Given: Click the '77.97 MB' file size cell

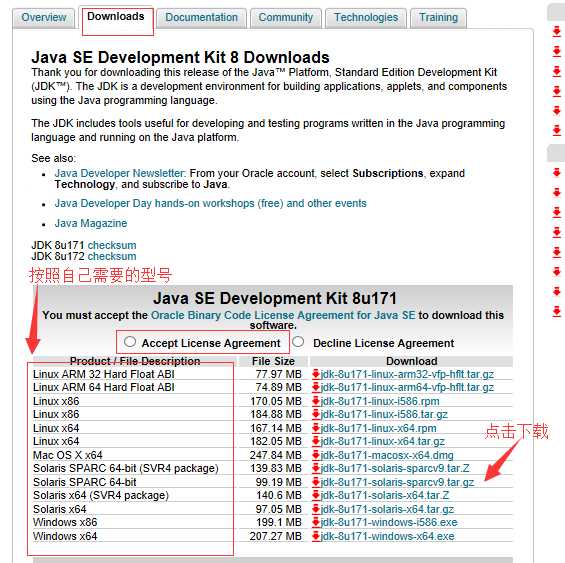Looking at the screenshot, I should coord(279,374).
